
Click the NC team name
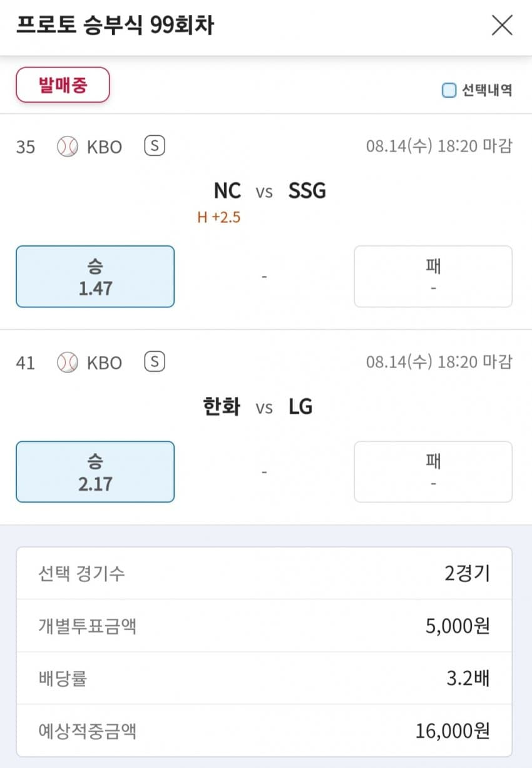[x=227, y=191]
